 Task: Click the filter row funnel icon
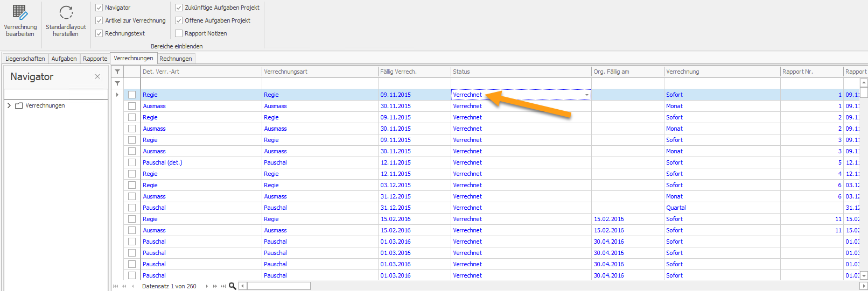117,83
